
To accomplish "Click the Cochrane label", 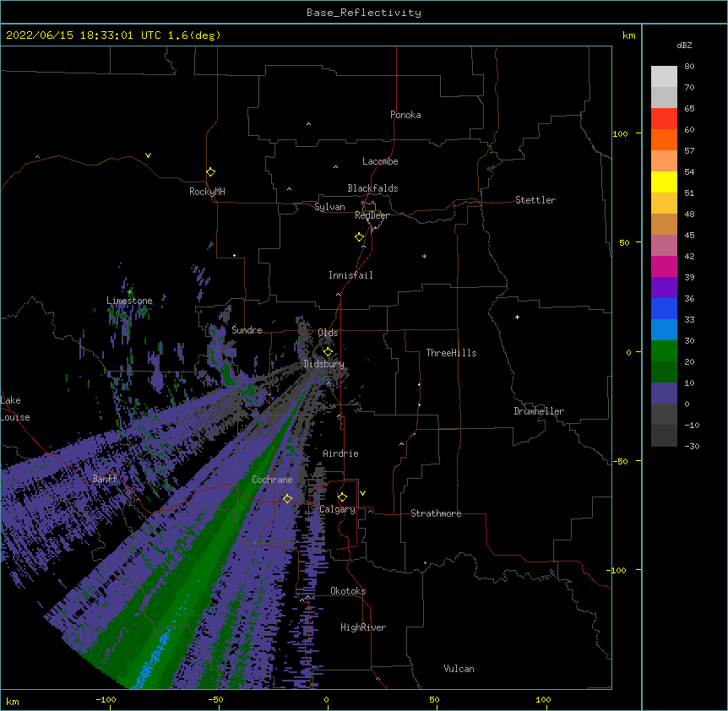I will [x=272, y=480].
